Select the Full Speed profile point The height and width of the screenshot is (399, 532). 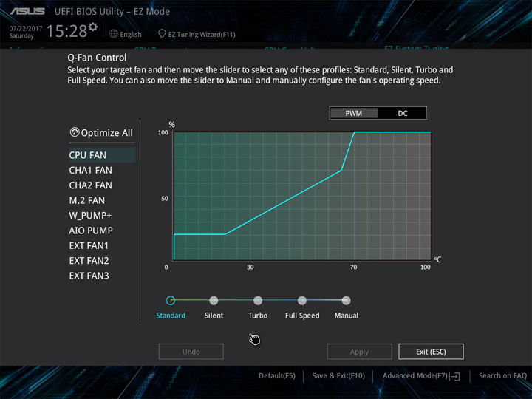302,300
